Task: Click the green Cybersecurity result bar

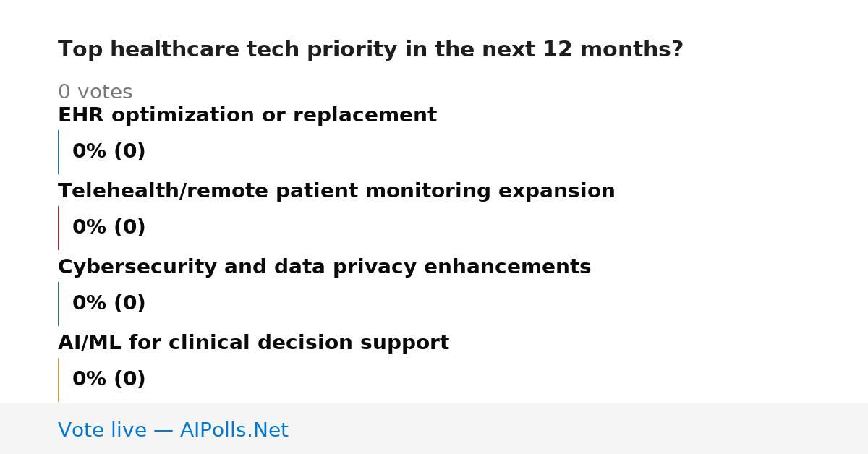Action: 58,304
